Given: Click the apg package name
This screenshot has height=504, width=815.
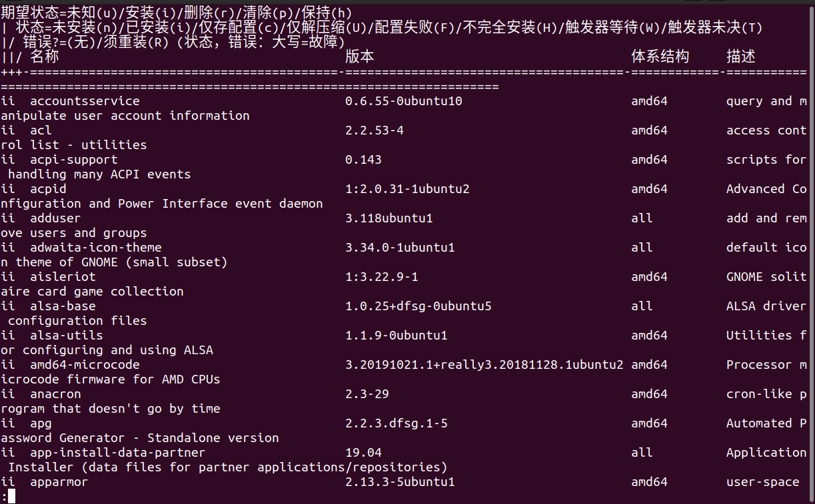Looking at the screenshot, I should coord(41,423).
